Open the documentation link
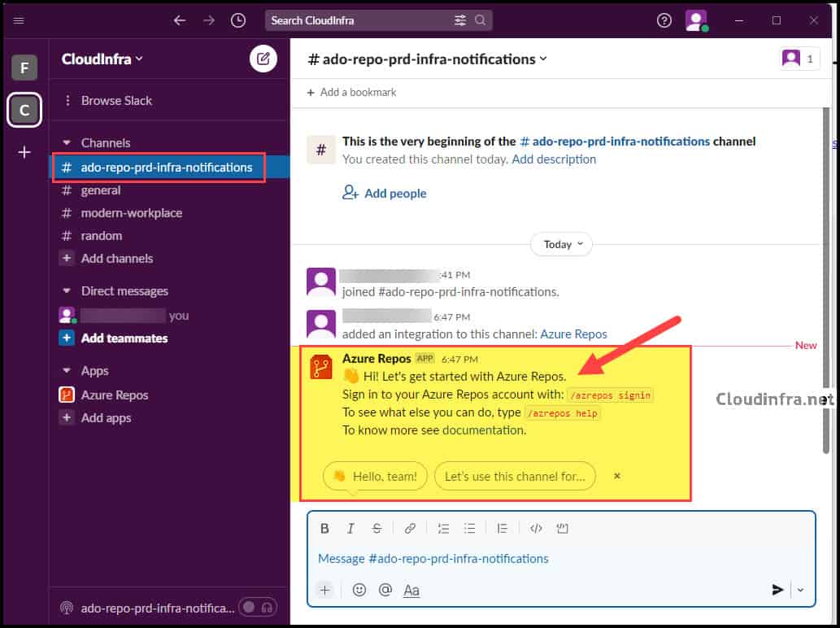Viewport: 840px width, 628px height. click(x=484, y=430)
